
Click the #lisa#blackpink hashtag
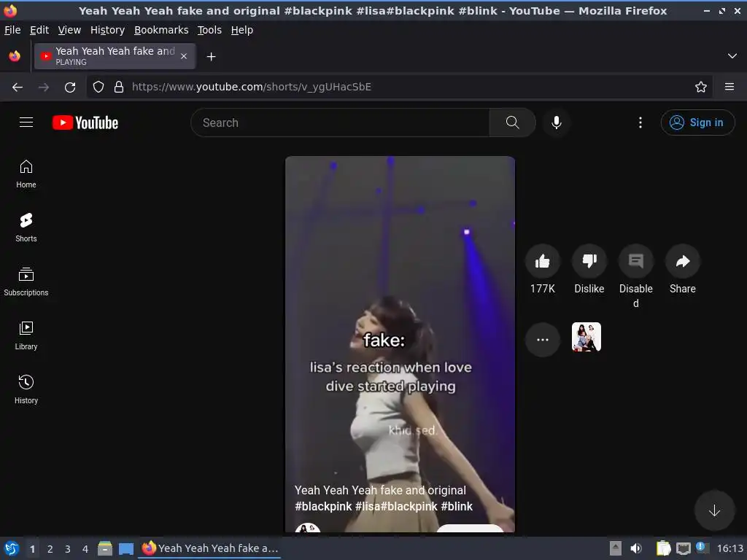pyautogui.click(x=396, y=506)
